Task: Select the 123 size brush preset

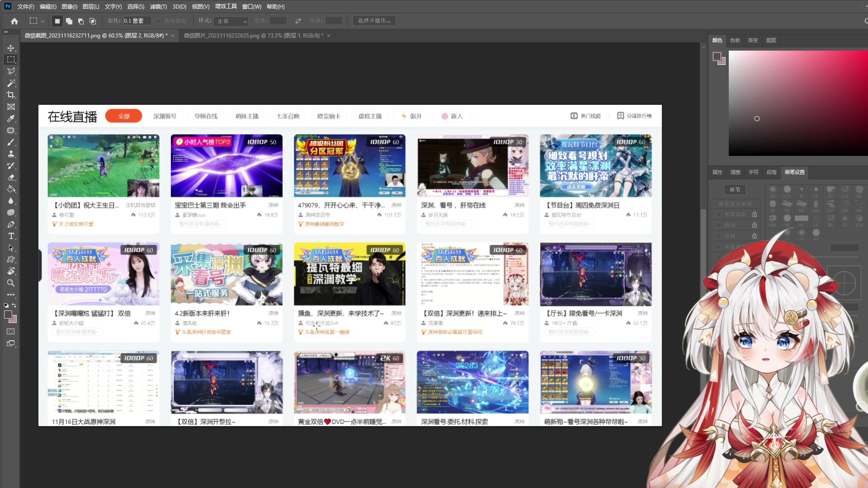Action: pos(787,191)
